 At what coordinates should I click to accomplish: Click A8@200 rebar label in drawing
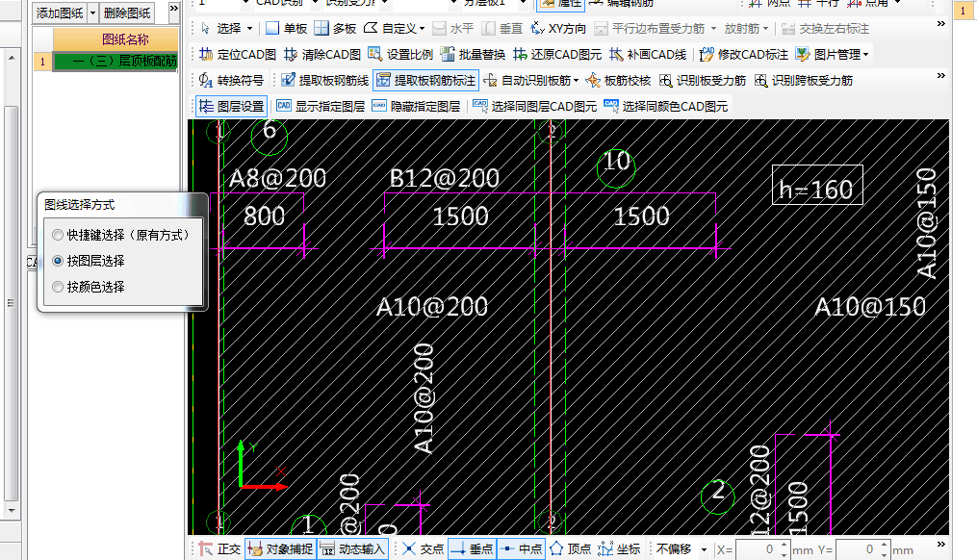tap(277, 179)
